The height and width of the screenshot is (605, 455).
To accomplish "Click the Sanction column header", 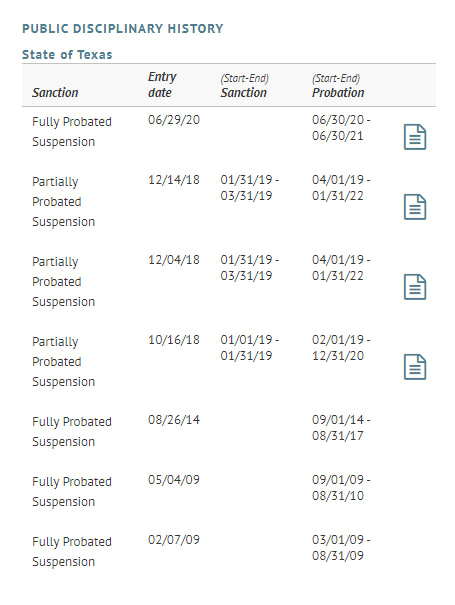I will click(x=55, y=93).
